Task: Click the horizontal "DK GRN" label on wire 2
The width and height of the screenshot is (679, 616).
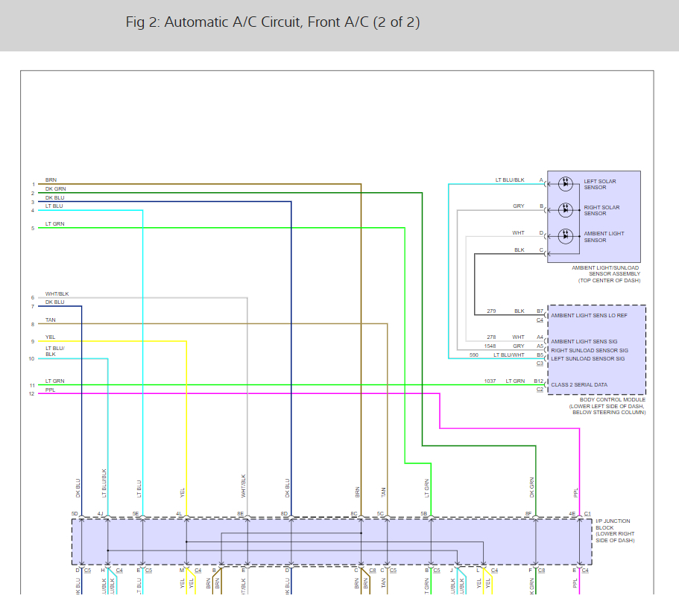Action: point(55,189)
